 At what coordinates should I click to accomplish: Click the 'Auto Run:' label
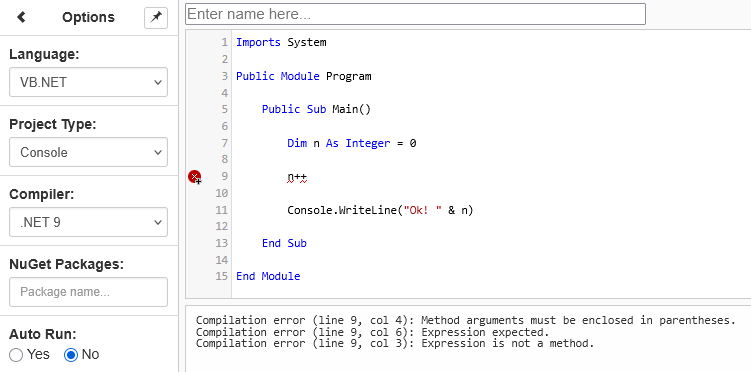[x=43, y=334]
